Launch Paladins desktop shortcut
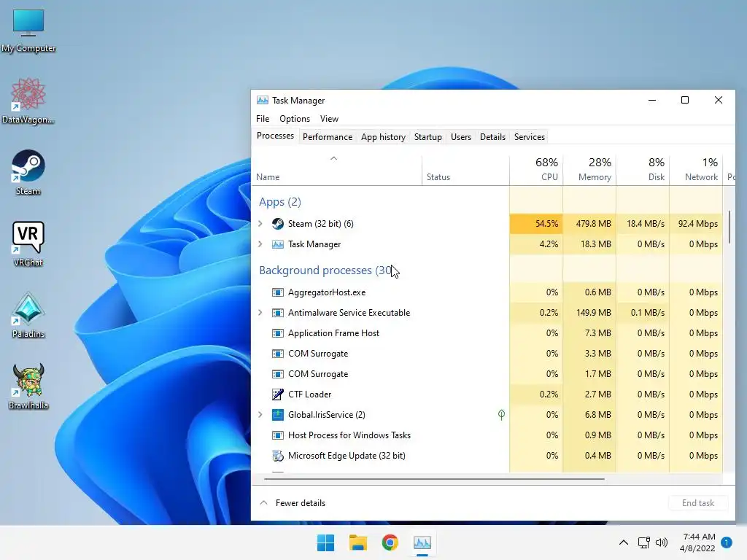 tap(28, 315)
